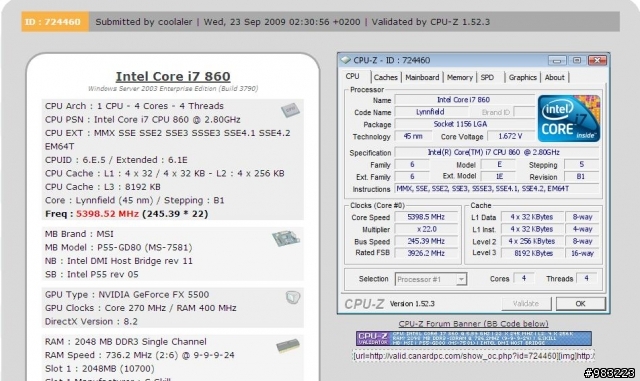The height and width of the screenshot is (381, 640).
Task: Click the Core Voltage value 1.672 V
Action: click(510, 136)
